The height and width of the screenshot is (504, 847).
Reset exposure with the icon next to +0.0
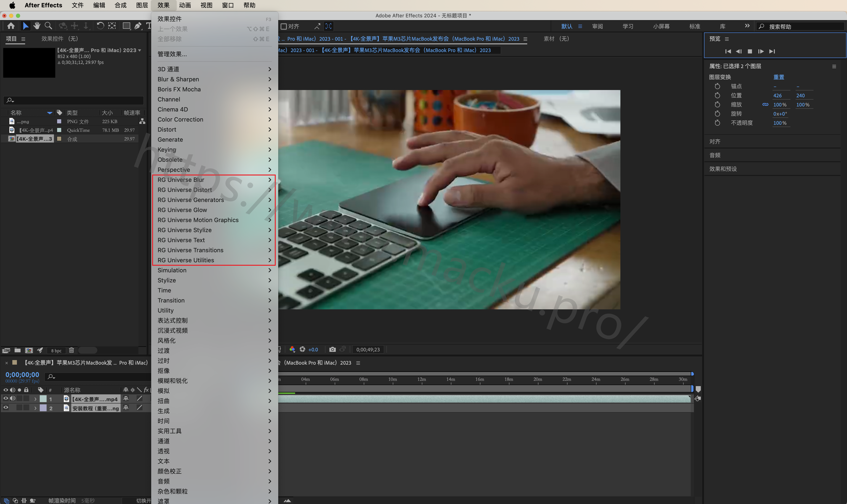(x=302, y=350)
